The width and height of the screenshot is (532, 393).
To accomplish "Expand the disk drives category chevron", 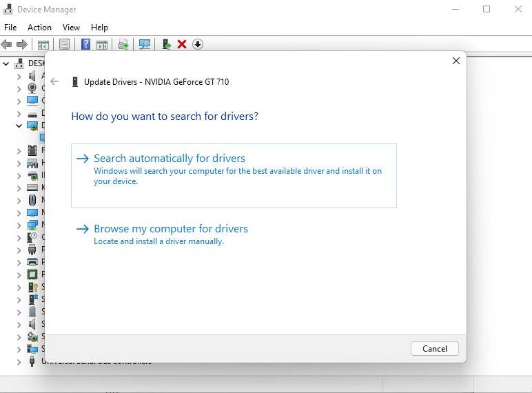I will click(x=19, y=113).
